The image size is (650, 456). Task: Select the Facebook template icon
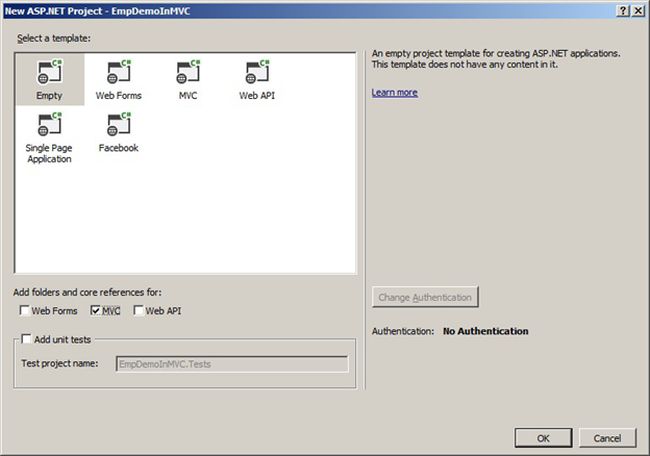[x=119, y=124]
